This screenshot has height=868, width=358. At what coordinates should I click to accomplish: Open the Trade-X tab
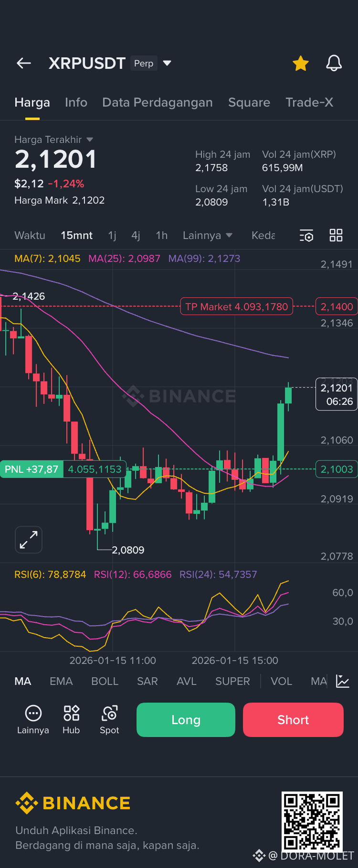pos(309,102)
